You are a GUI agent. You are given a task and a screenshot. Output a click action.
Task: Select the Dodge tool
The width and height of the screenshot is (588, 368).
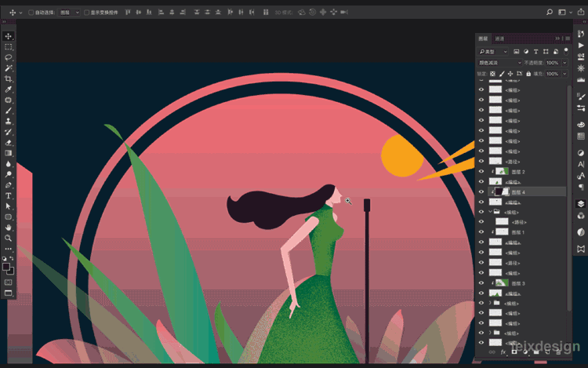(x=9, y=174)
